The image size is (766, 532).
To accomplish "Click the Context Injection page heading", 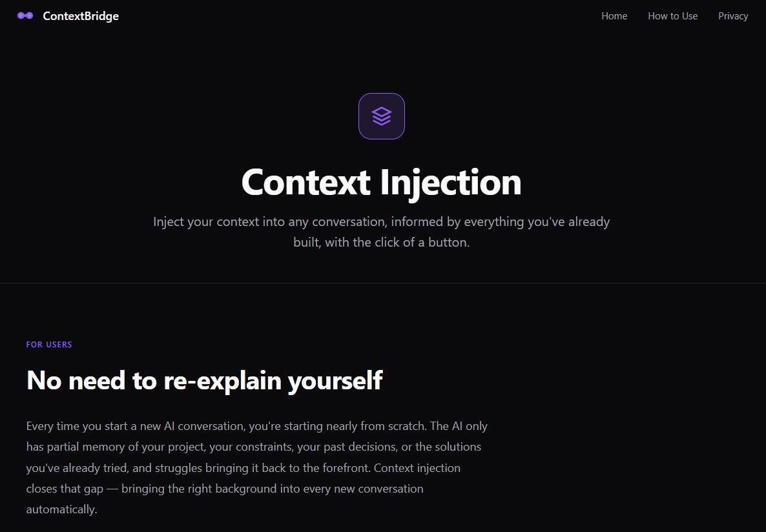I will [381, 182].
